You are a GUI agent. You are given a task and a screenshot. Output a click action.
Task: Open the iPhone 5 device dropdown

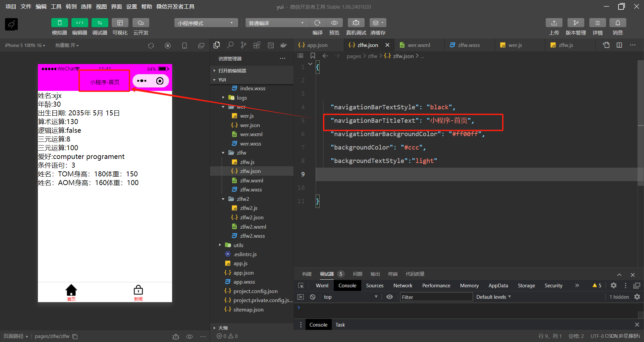click(x=25, y=45)
